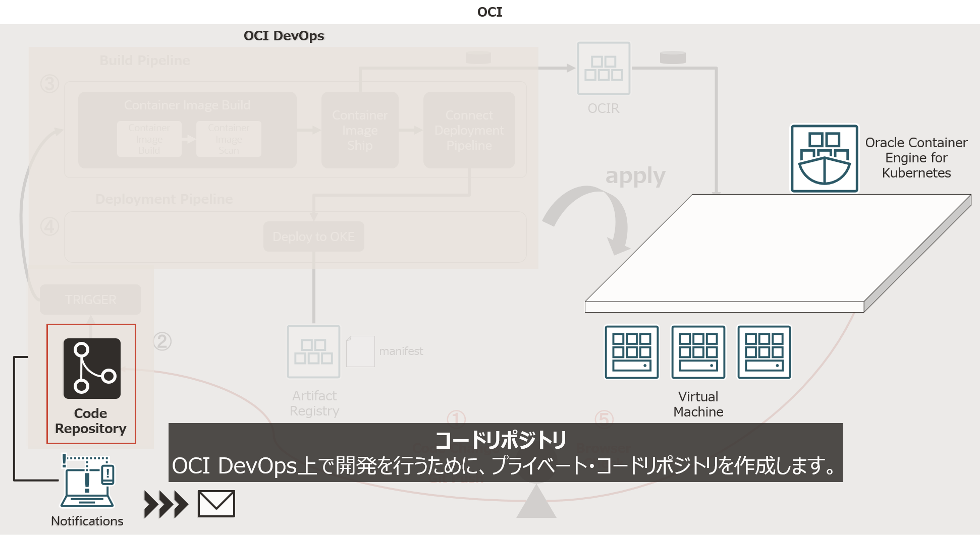Select the rightmost Virtual Machine icon
This screenshot has width=980, height=537.
[x=764, y=352]
